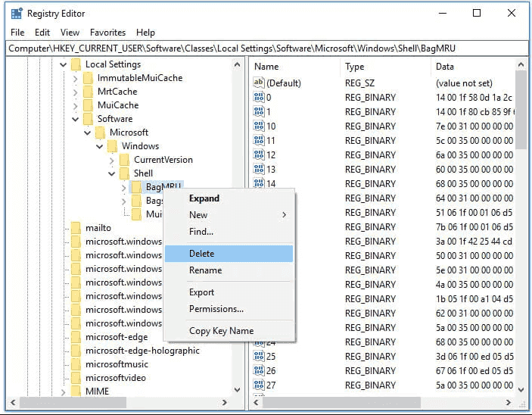Choose Rename in the context menu

[x=229, y=270]
